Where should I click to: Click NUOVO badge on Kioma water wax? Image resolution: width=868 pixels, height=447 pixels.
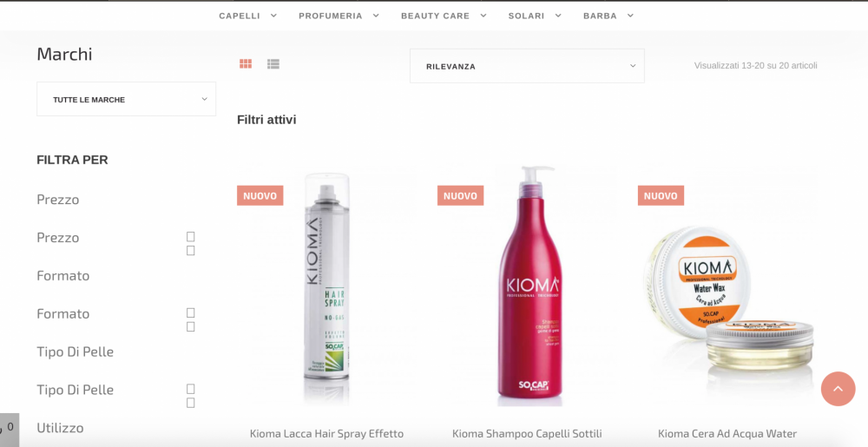pyautogui.click(x=661, y=195)
